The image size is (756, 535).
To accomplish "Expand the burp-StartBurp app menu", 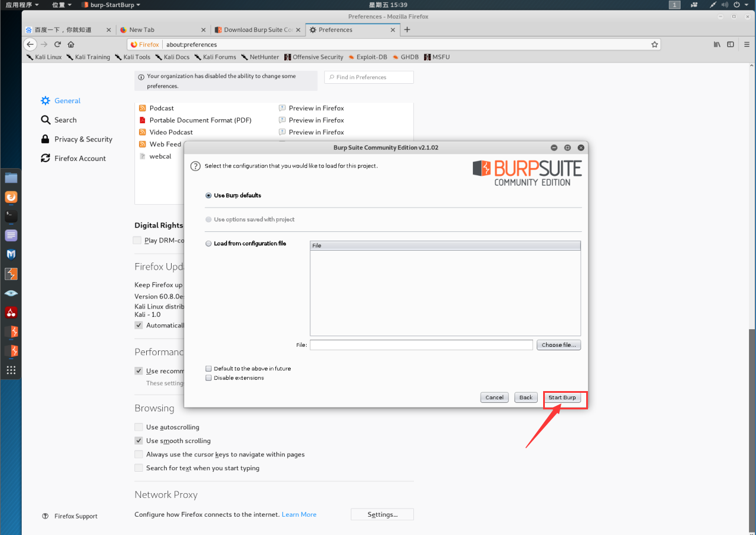I will tap(111, 5).
